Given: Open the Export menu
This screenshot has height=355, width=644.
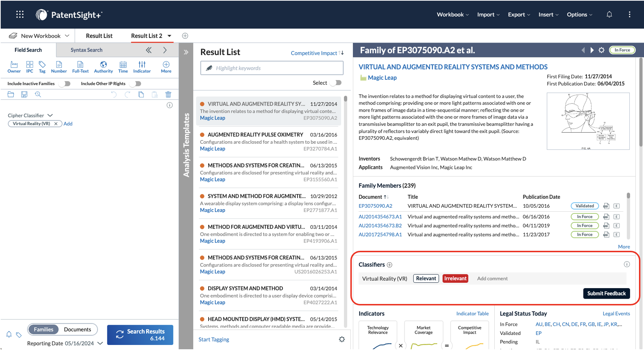Looking at the screenshot, I should 519,14.
